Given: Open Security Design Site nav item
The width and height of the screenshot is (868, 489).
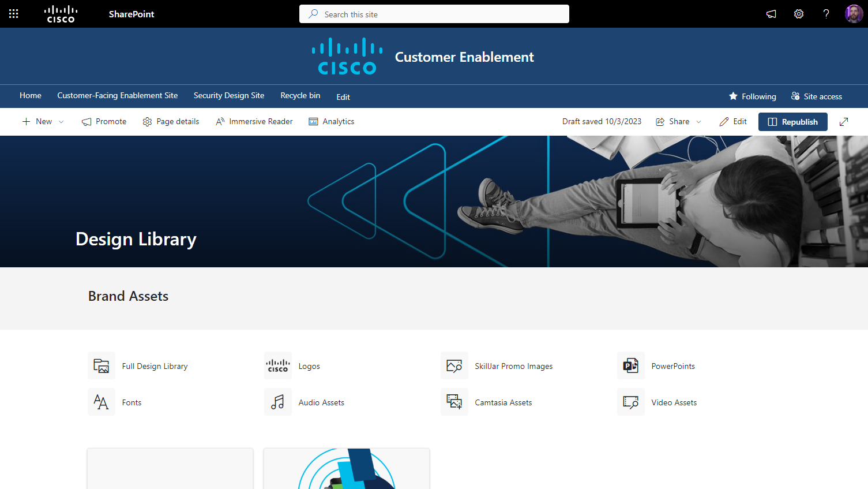Looking at the screenshot, I should 229,96.
